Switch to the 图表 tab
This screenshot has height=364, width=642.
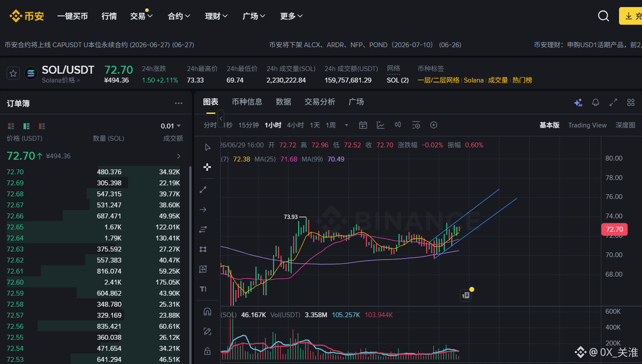pyautogui.click(x=210, y=102)
